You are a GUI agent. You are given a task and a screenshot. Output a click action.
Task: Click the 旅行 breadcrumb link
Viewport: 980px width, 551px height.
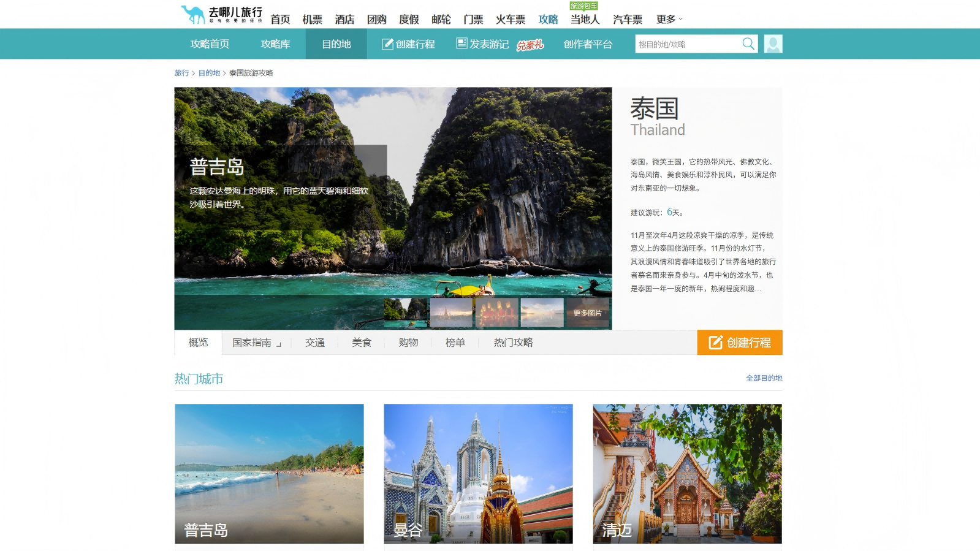coord(181,73)
